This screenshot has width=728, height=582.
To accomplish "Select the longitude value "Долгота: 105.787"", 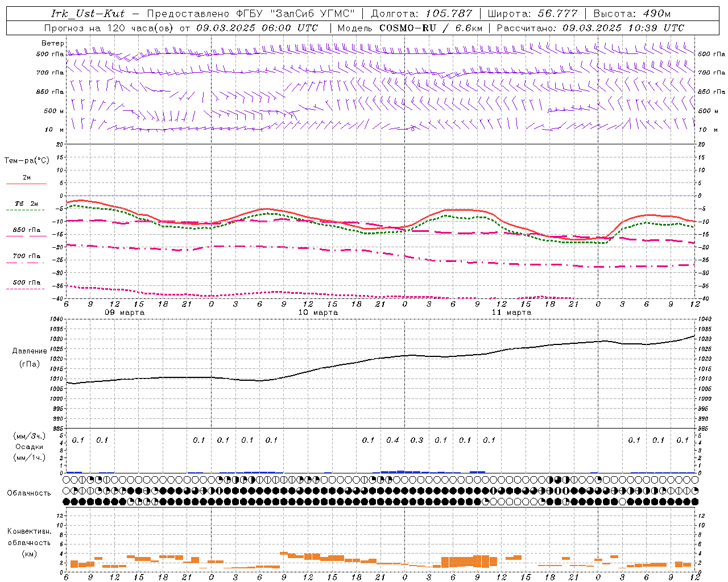I will pyautogui.click(x=421, y=14).
